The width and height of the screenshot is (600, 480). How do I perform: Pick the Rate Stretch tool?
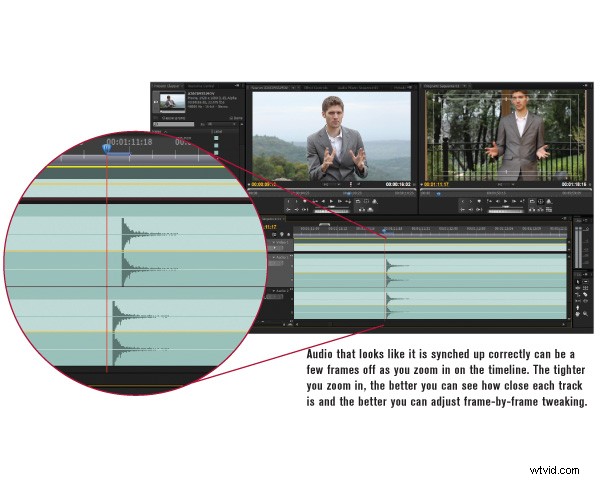pyautogui.click(x=578, y=294)
